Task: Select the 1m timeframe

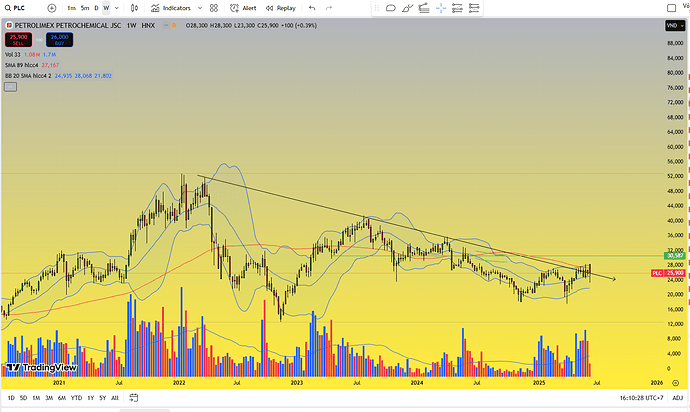Action: [71, 8]
